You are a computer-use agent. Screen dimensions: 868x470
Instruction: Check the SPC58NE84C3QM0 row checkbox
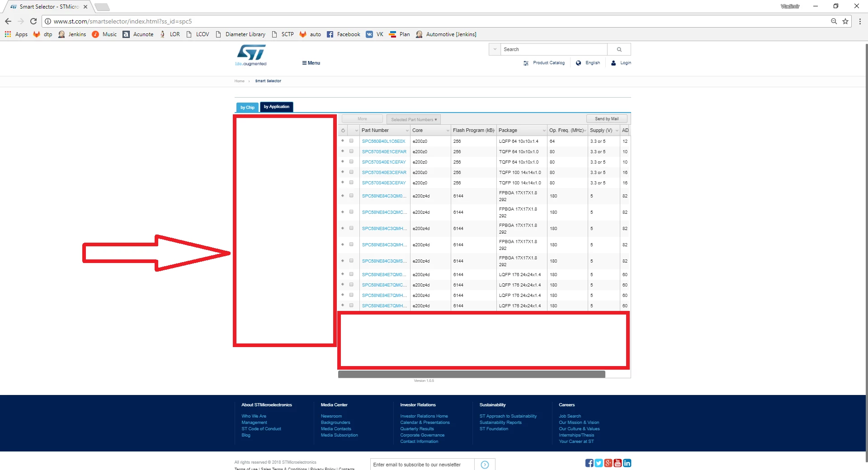(x=351, y=196)
